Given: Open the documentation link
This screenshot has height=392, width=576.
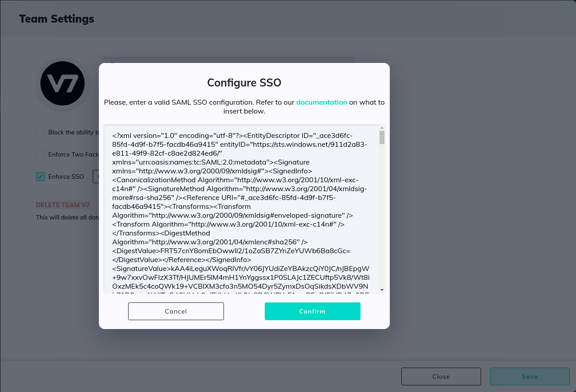Looking at the screenshot, I should tap(321, 102).
